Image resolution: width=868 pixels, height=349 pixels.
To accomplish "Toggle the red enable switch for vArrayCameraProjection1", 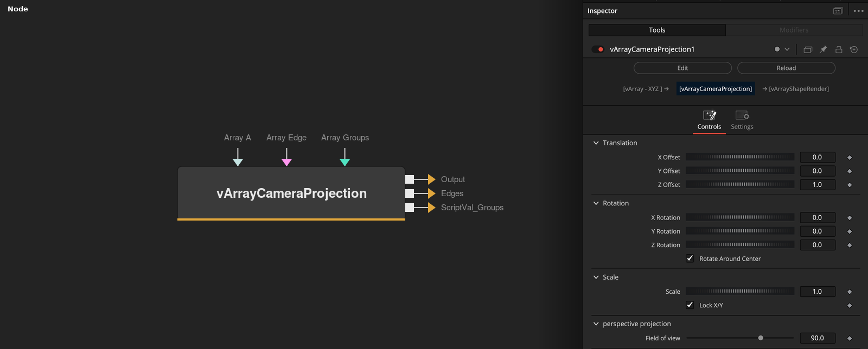I will point(598,49).
